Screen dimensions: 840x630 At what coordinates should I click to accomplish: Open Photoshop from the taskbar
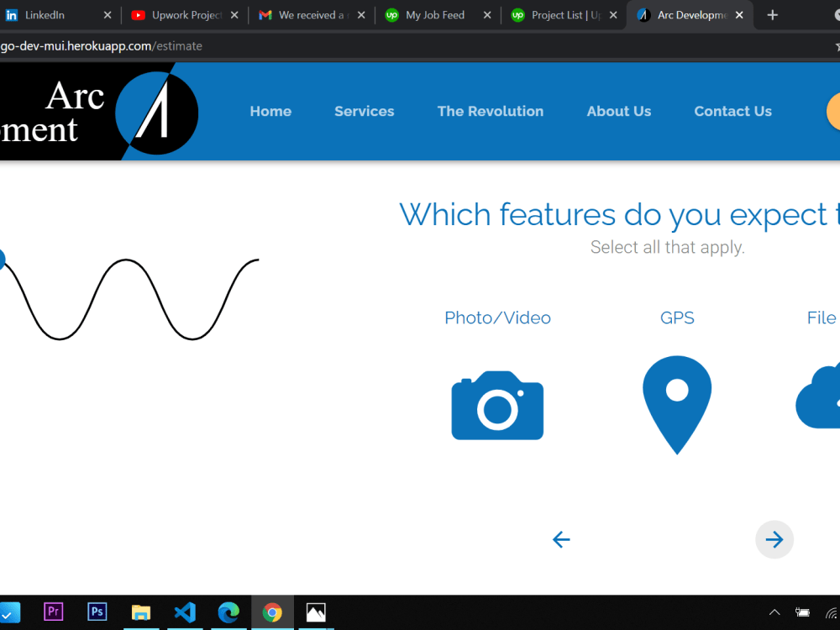pyautogui.click(x=97, y=612)
